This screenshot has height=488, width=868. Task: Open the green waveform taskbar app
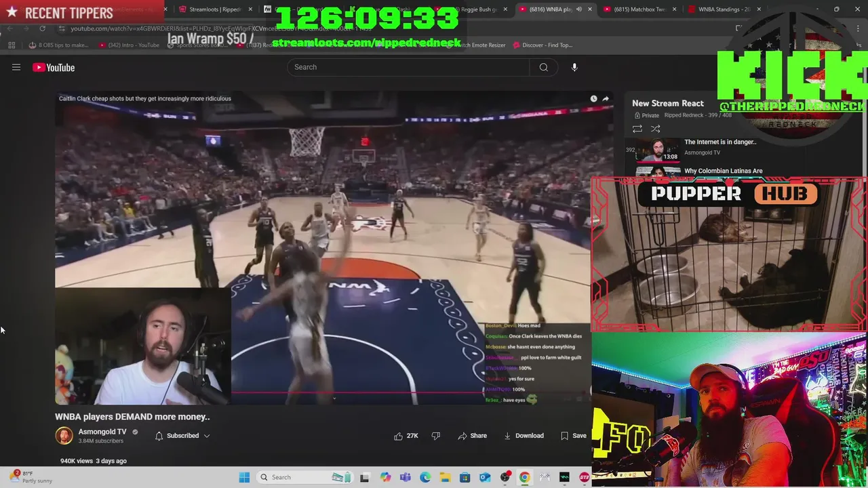[564, 477]
